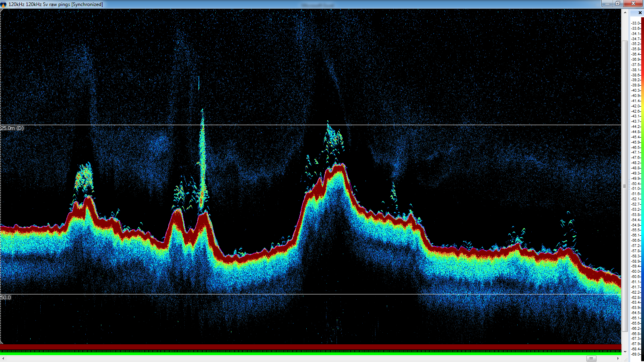644x362 pixels.
Task: Click the green bar below the echogram
Action: click(x=310, y=354)
